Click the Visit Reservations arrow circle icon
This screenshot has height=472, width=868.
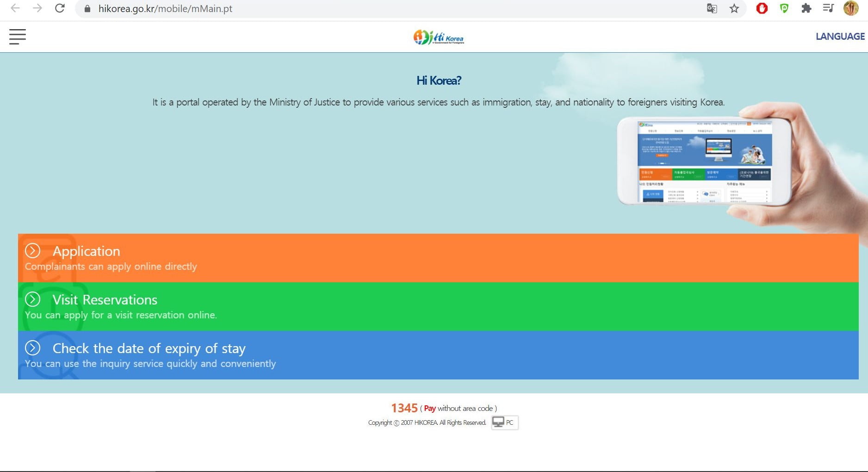[x=32, y=299]
